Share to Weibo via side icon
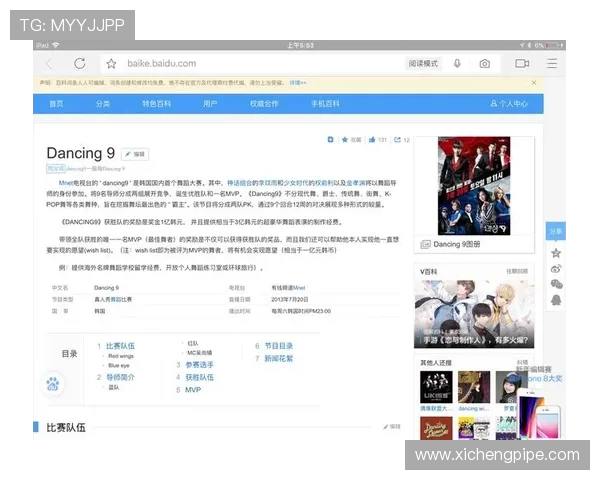Image resolution: width=600 pixels, height=480 pixels. pos(556,269)
